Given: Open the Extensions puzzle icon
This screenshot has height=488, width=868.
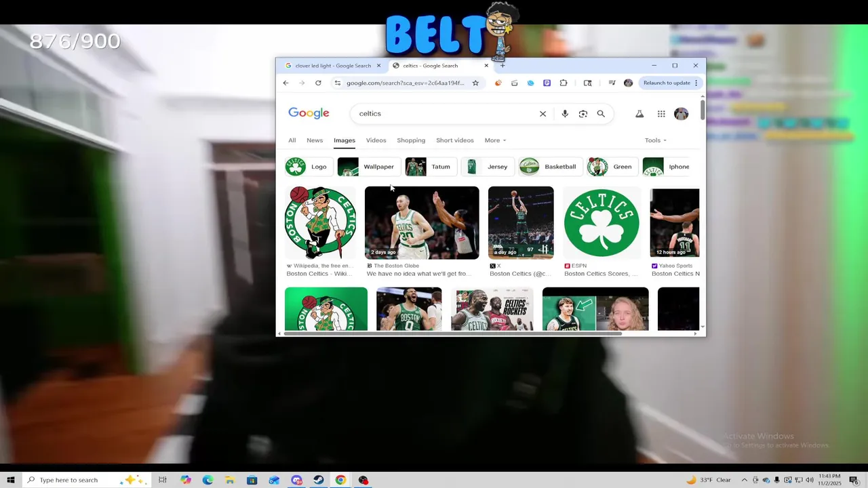Looking at the screenshot, I should 564,83.
